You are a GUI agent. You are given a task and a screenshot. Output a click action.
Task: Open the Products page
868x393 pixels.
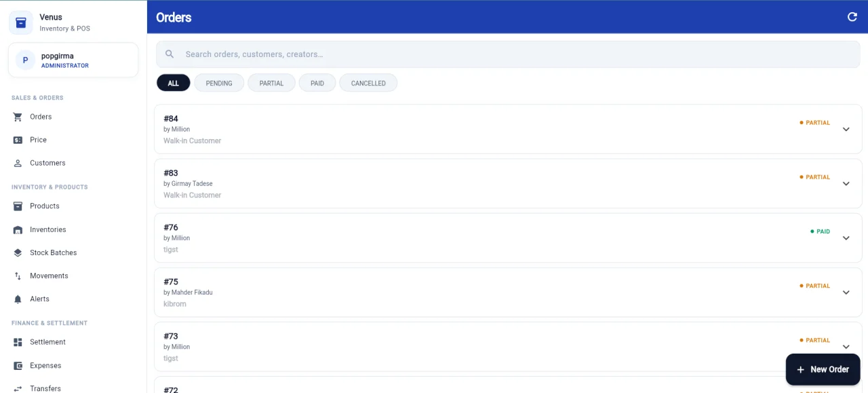point(73,206)
